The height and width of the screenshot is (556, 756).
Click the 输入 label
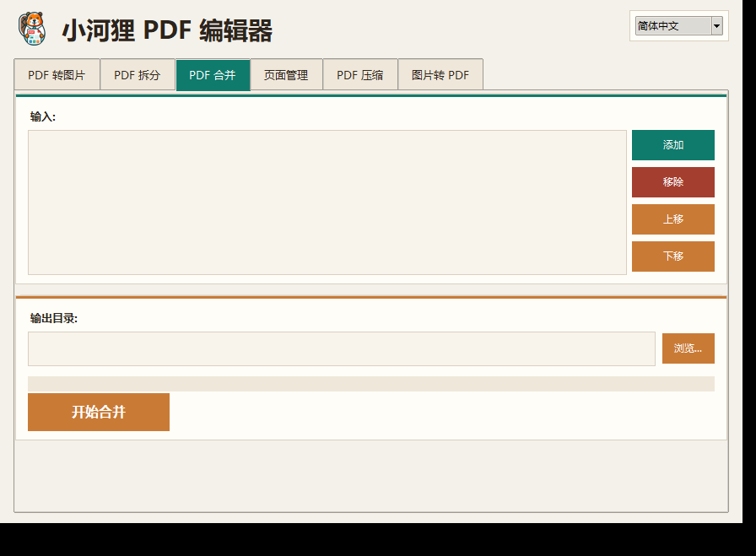(x=43, y=116)
